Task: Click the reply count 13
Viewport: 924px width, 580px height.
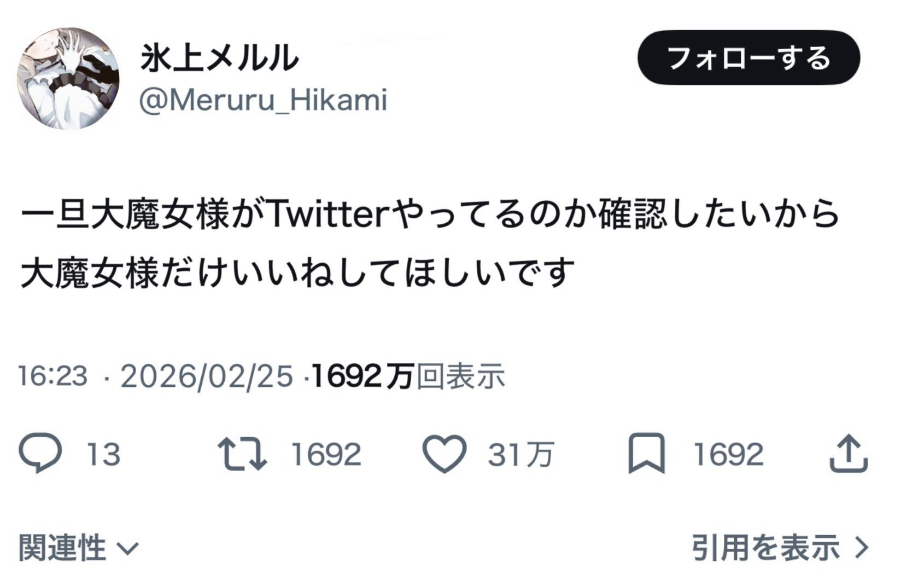Action: 103,455
